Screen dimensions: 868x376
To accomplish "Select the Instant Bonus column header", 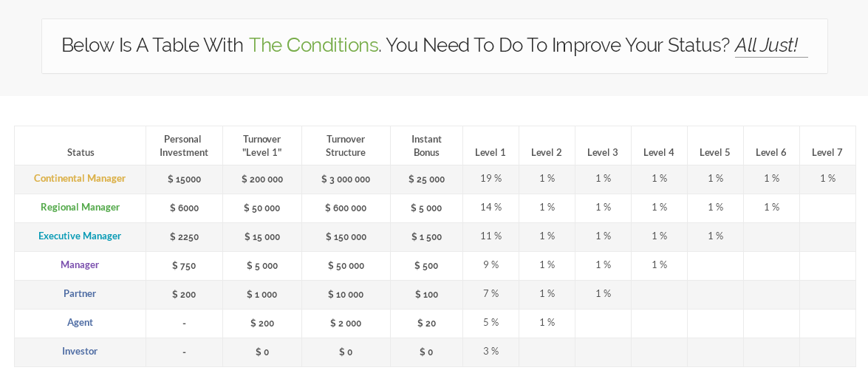I will click(x=426, y=146).
